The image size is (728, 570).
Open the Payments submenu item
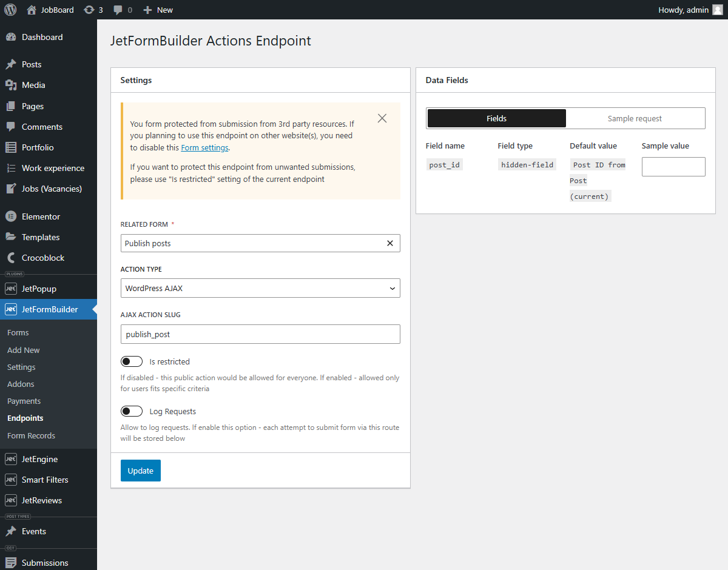point(24,401)
